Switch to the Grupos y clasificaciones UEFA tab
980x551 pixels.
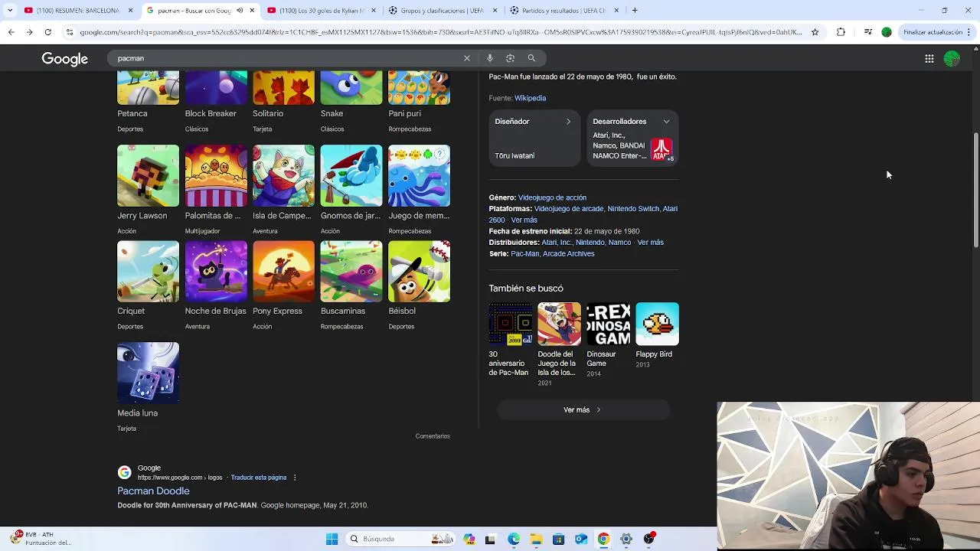(442, 11)
